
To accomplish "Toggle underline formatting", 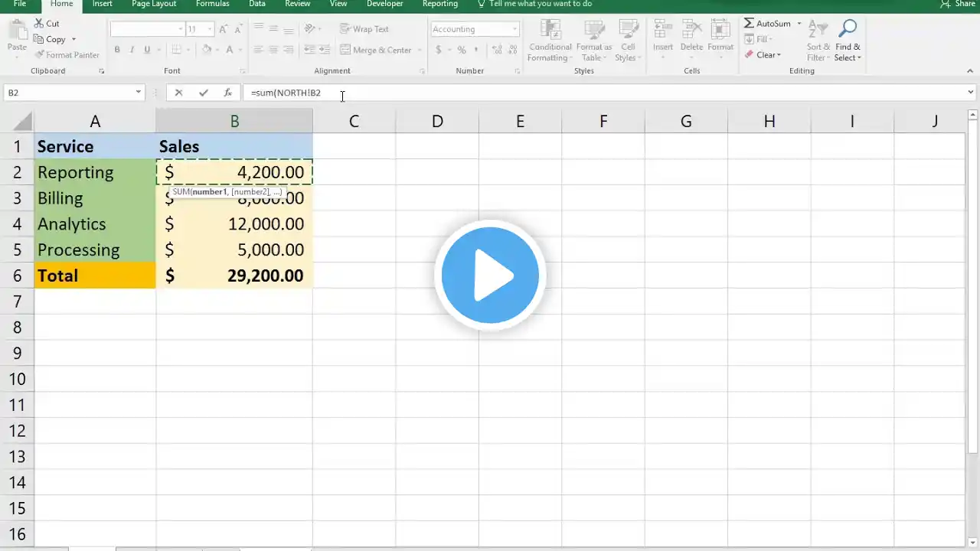I will tap(147, 51).
